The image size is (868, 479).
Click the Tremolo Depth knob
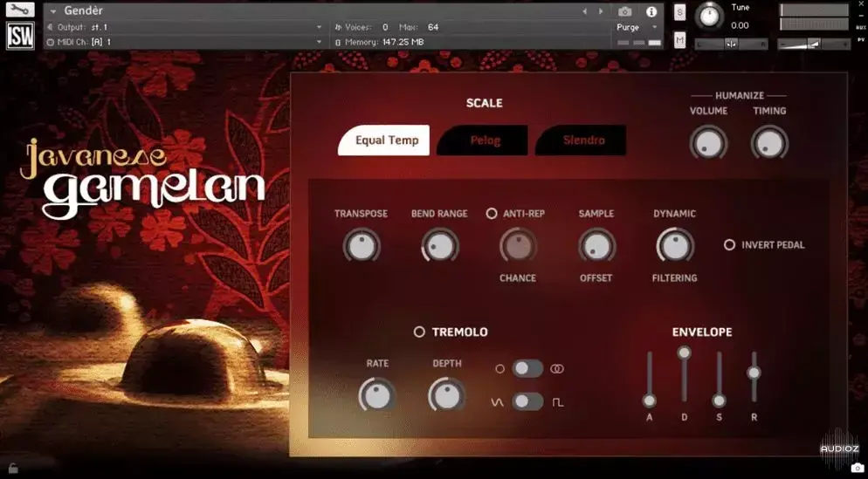(x=447, y=395)
